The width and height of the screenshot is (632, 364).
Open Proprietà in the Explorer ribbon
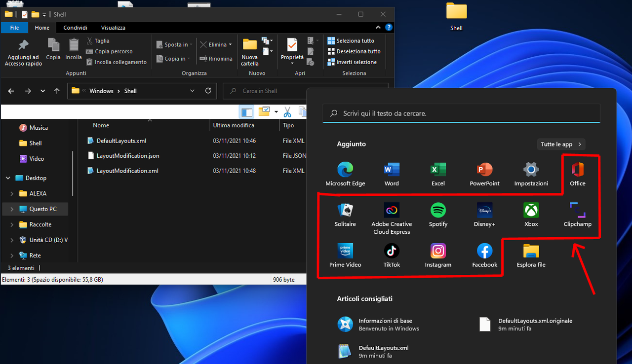click(292, 52)
